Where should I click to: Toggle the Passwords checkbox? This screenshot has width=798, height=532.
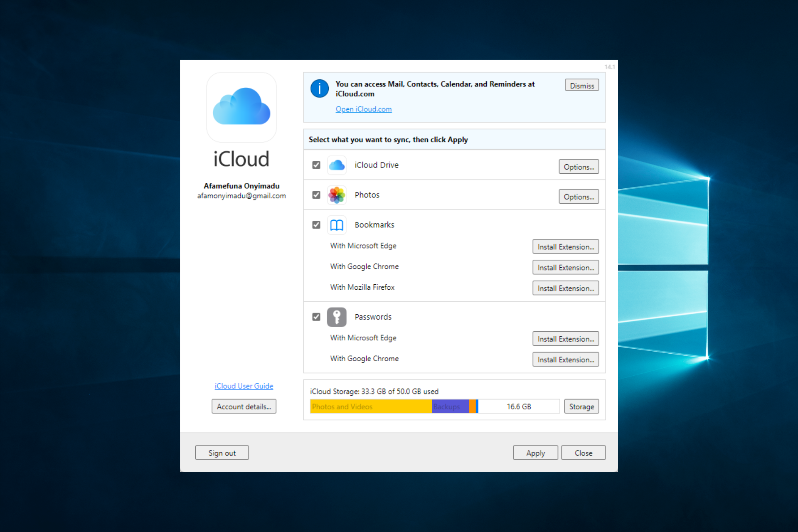click(x=316, y=317)
